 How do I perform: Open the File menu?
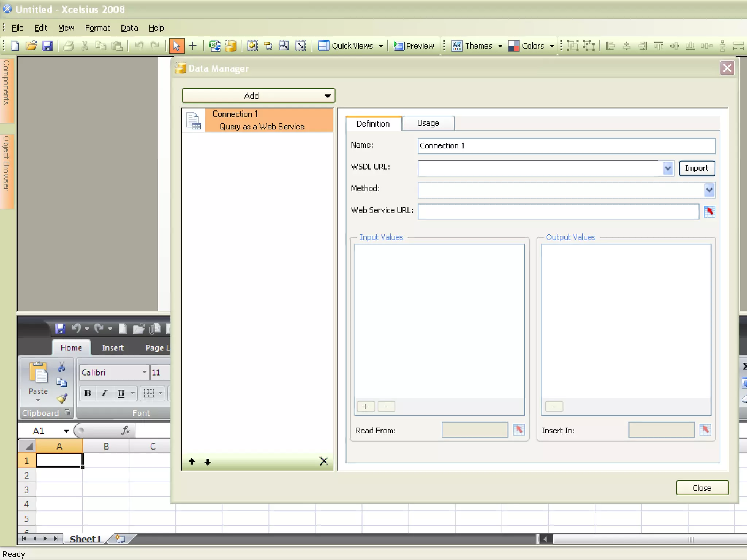click(x=18, y=28)
